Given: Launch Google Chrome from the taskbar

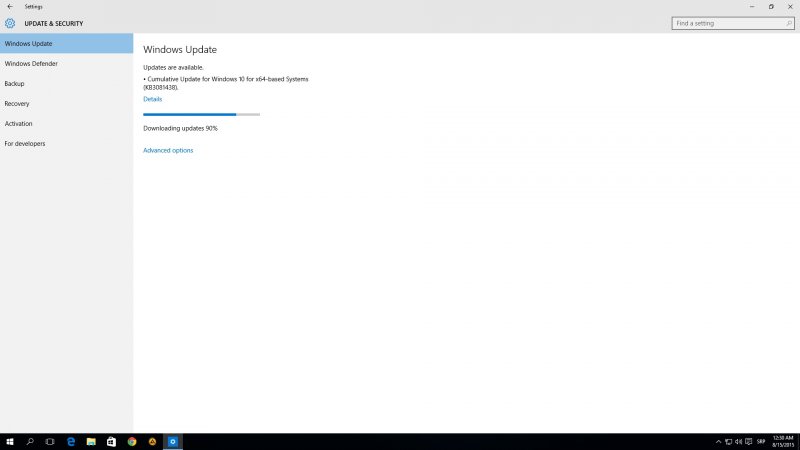Looking at the screenshot, I should [132, 442].
